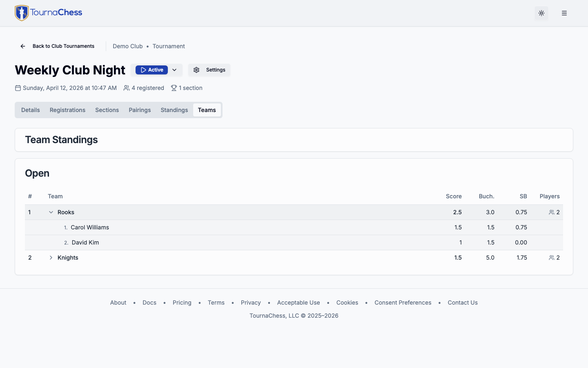Toggle the light/dark theme sun button

(x=541, y=13)
